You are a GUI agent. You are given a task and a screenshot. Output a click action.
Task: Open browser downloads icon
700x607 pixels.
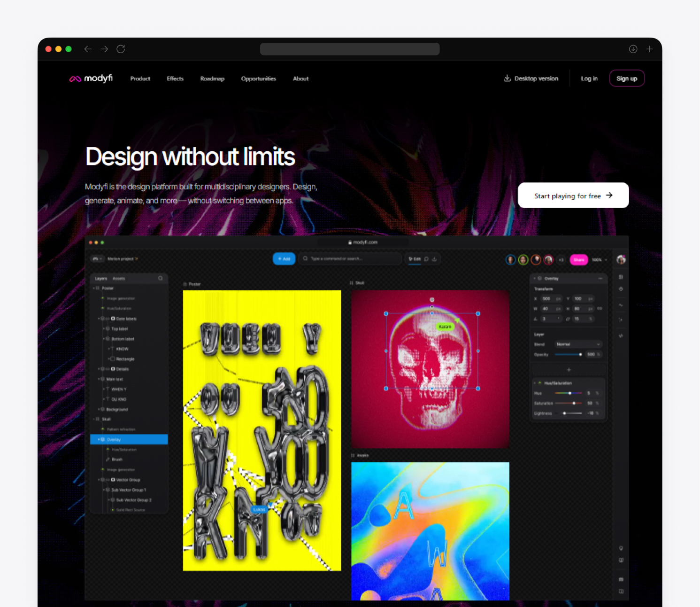pyautogui.click(x=633, y=49)
